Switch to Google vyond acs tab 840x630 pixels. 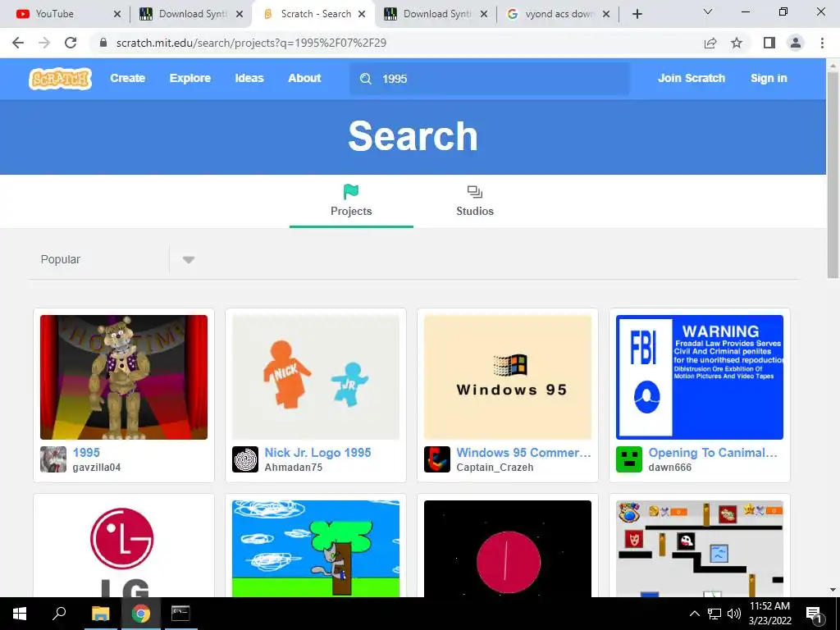(x=557, y=14)
